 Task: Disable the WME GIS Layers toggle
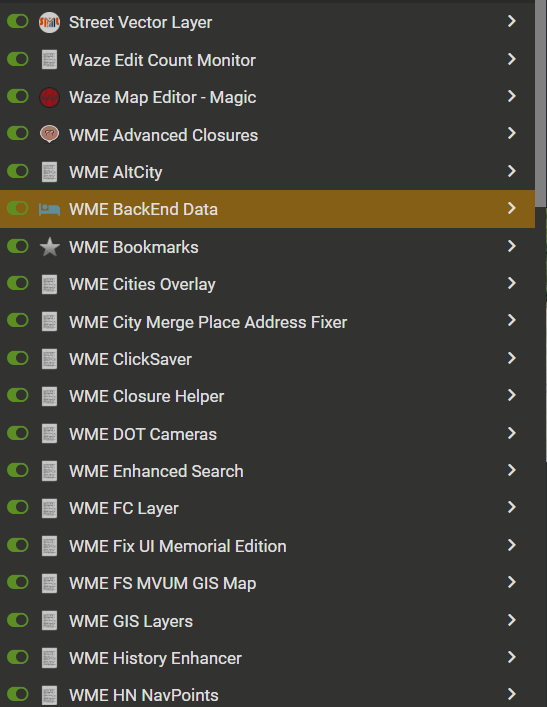(x=18, y=620)
